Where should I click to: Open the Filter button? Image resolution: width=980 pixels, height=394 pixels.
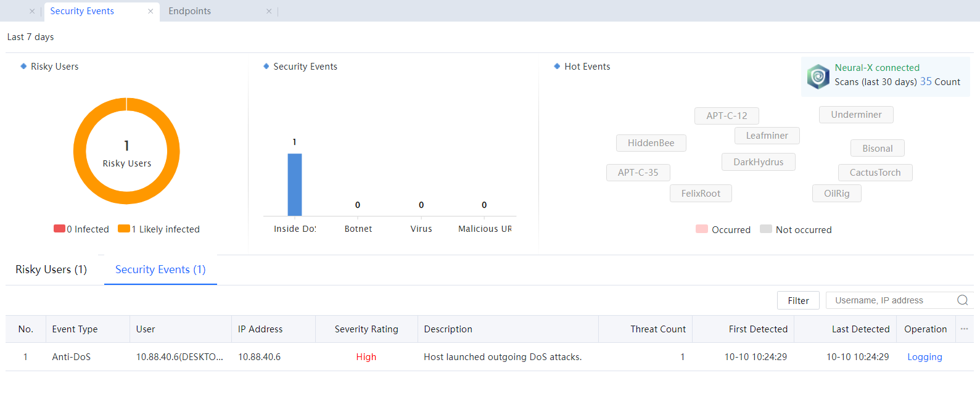798,300
